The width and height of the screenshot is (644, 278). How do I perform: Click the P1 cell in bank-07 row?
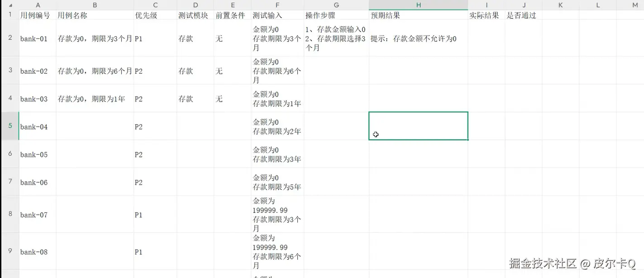click(155, 215)
